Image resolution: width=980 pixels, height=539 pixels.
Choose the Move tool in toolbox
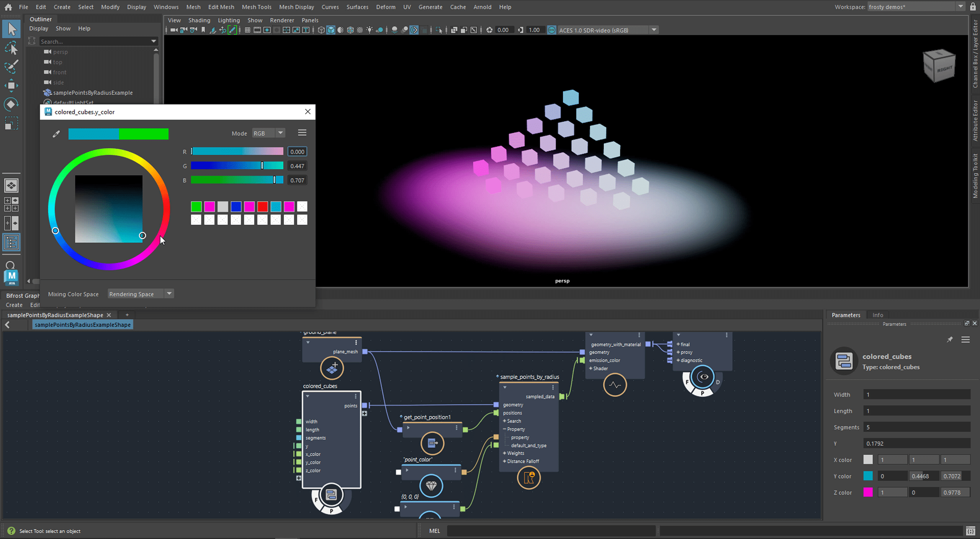(11, 85)
